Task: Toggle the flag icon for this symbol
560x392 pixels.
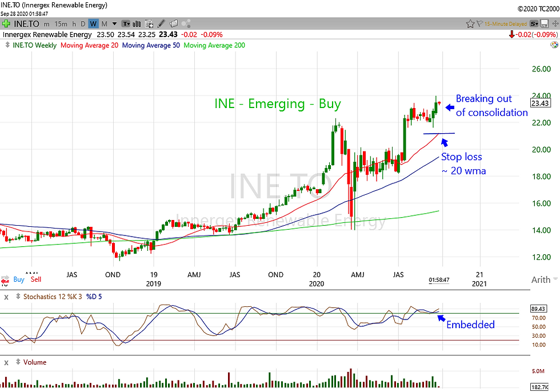Action: coord(479,23)
